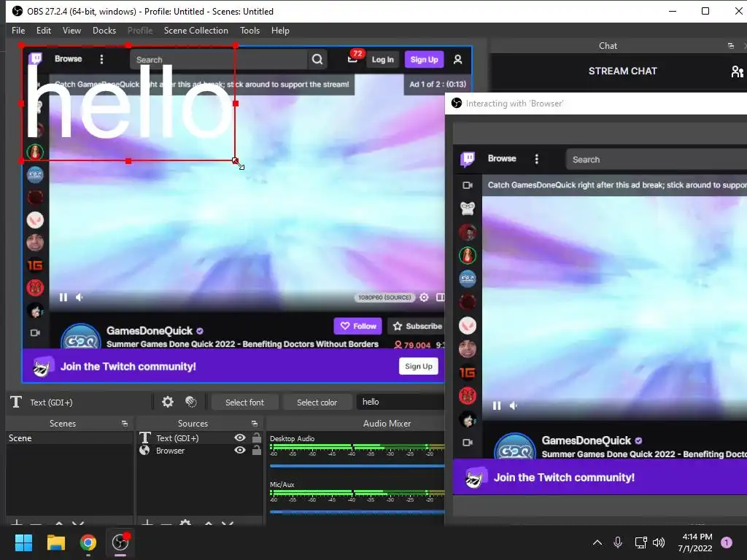Mute the player volume in Interact window
The width and height of the screenshot is (747, 560).
coord(514,405)
